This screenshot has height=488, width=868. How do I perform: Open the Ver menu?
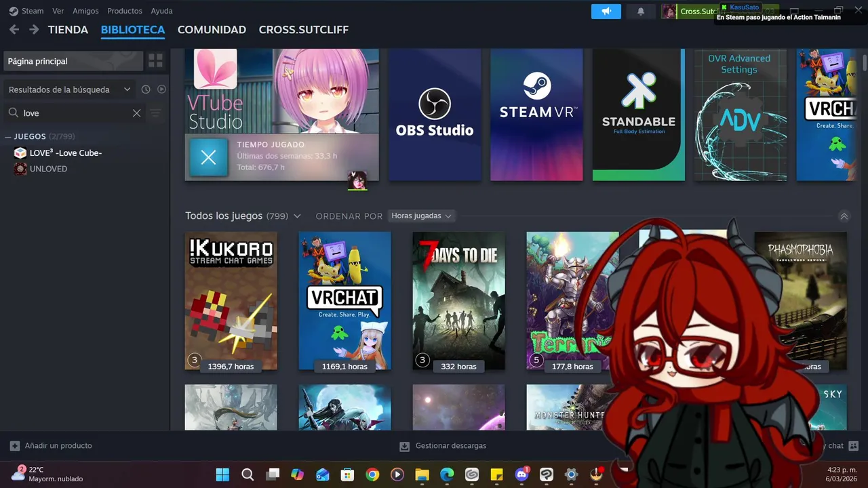[x=58, y=11]
